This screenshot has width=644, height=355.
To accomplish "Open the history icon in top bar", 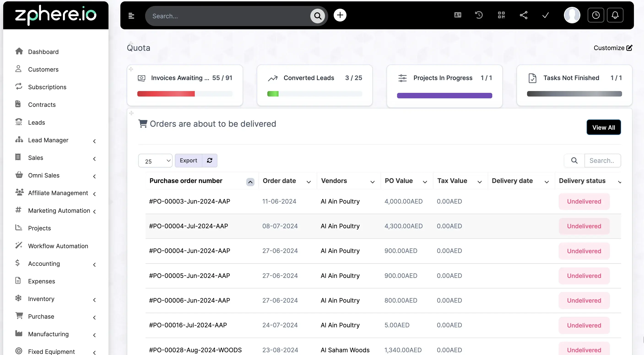I will (x=479, y=15).
